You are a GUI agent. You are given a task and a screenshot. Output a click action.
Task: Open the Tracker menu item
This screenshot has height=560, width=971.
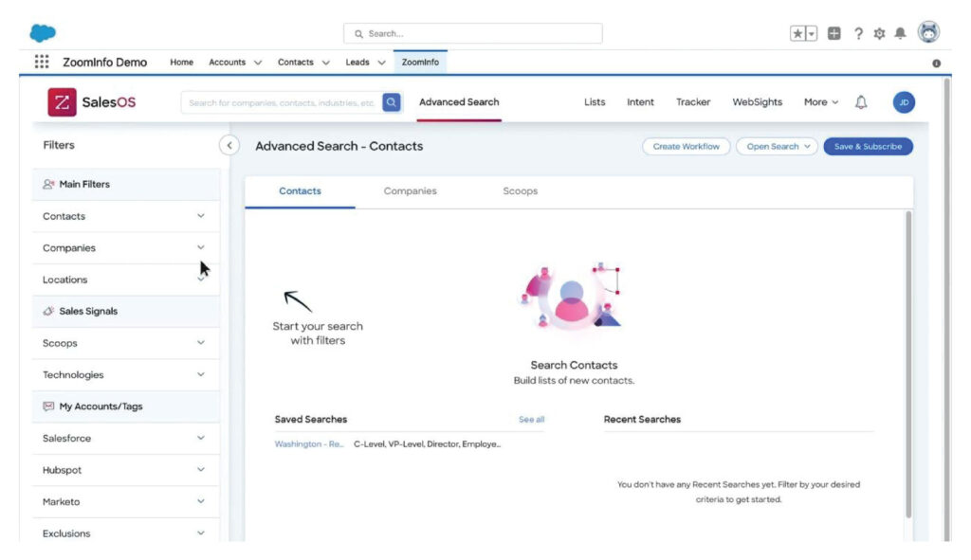click(693, 102)
